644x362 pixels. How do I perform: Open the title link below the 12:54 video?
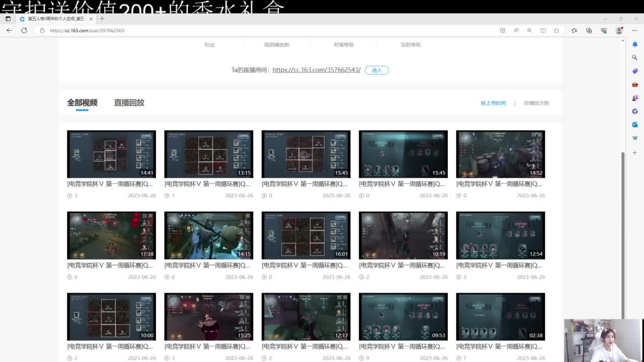(499, 265)
